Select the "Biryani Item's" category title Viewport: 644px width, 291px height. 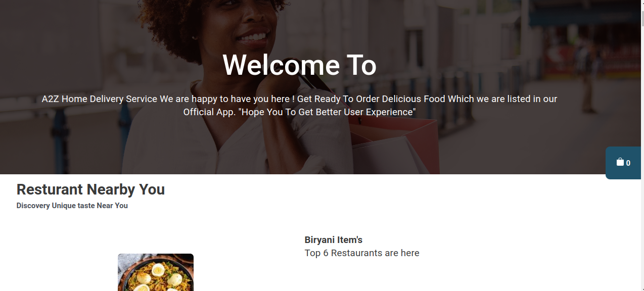(x=334, y=240)
